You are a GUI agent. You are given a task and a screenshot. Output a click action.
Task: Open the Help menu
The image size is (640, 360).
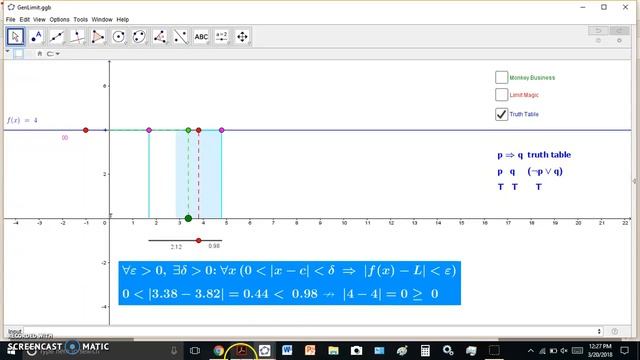click(x=122, y=20)
